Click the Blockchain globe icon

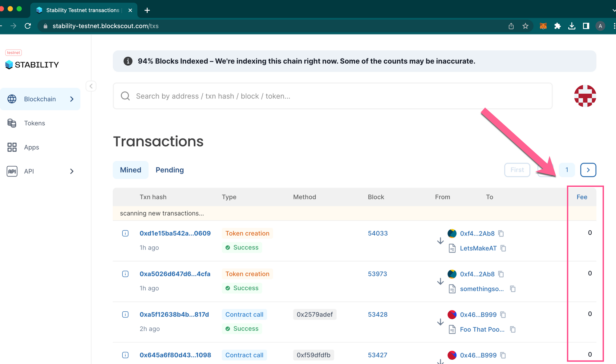(x=12, y=99)
